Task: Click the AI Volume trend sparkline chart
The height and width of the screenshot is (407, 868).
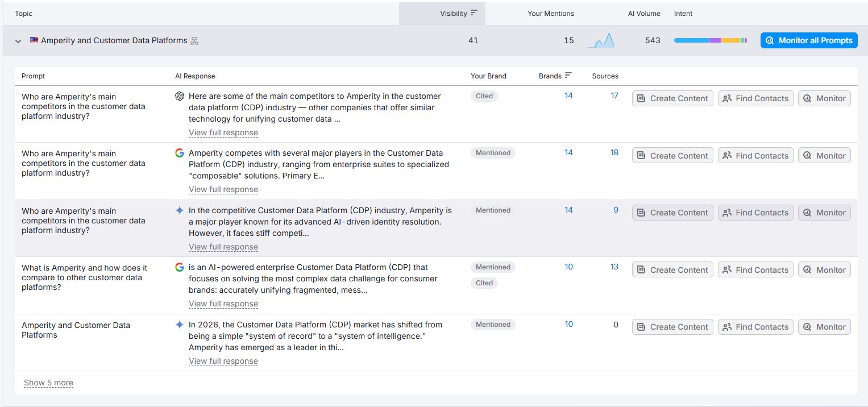Action: pyautogui.click(x=601, y=40)
